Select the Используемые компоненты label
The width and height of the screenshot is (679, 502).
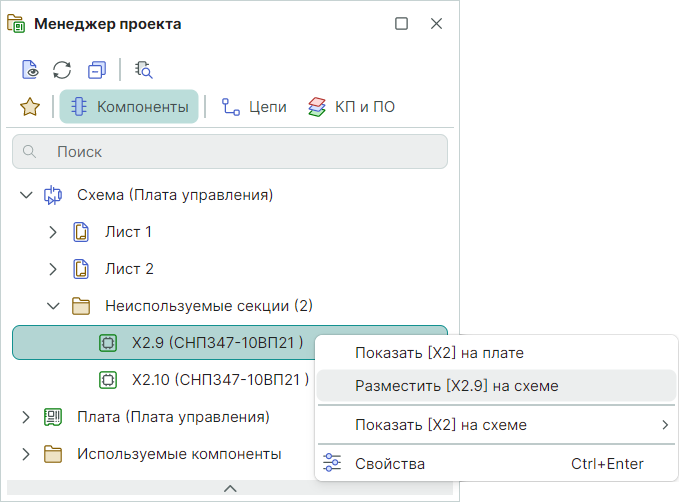(179, 454)
